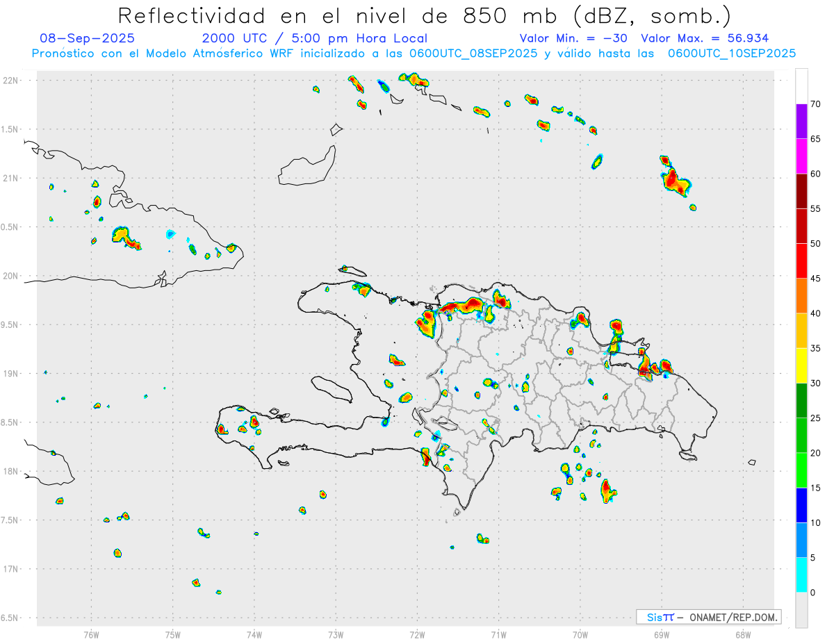Click the '74W' longitude label
The height and width of the screenshot is (644, 834).
point(254,634)
